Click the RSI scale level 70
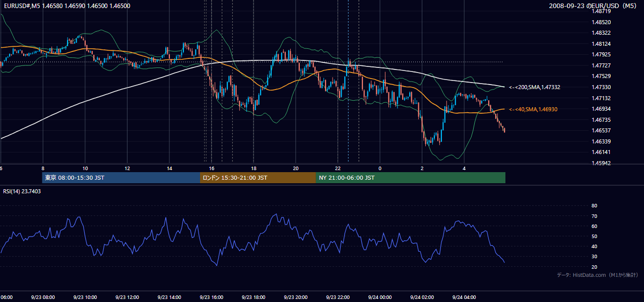This screenshot has width=644, height=302. tap(595, 216)
